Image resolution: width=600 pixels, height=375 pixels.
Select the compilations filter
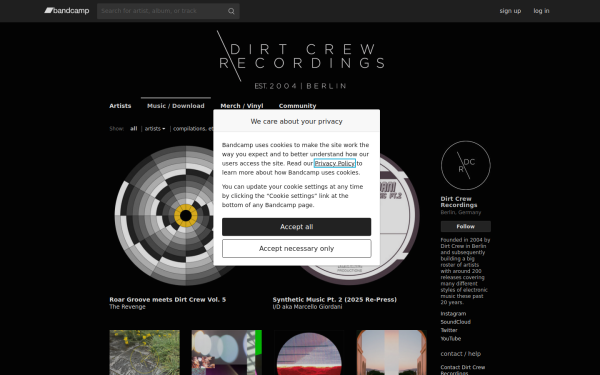(x=193, y=129)
